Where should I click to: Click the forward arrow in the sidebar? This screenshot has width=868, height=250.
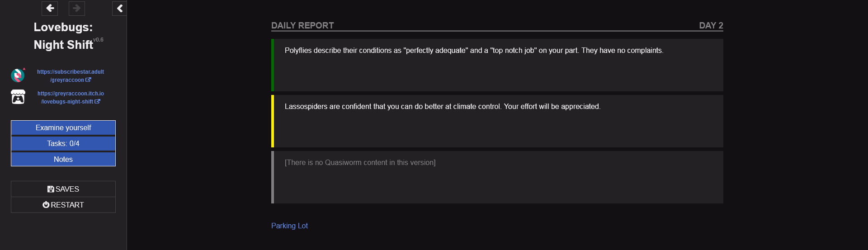coord(77,8)
